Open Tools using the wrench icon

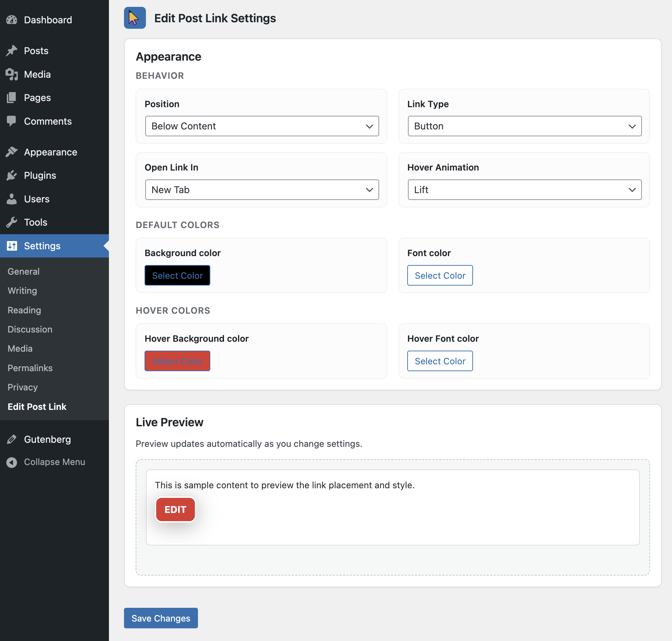coord(12,222)
